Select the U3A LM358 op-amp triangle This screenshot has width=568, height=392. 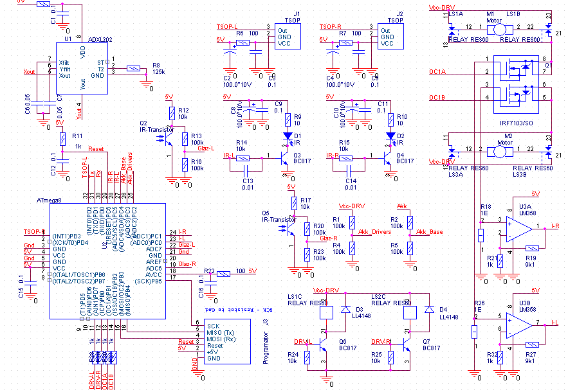click(519, 227)
